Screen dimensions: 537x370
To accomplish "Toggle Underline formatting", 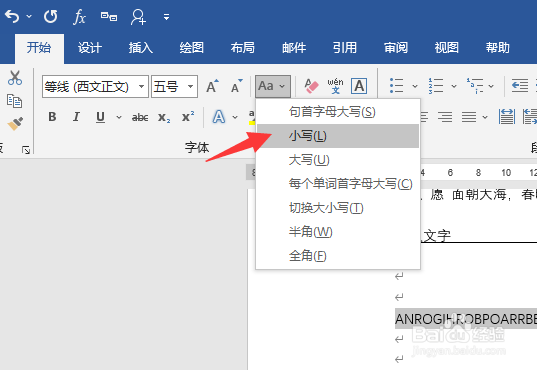I will [x=100, y=117].
